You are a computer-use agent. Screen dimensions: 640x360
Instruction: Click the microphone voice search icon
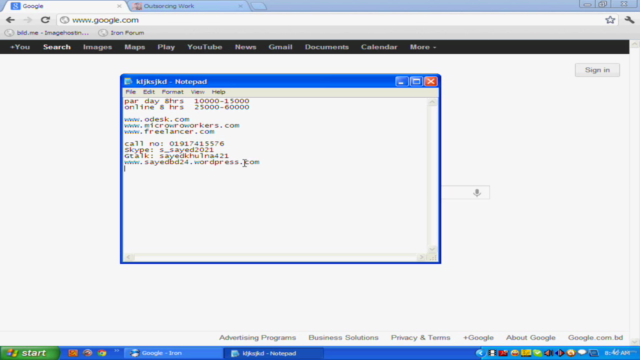(477, 193)
